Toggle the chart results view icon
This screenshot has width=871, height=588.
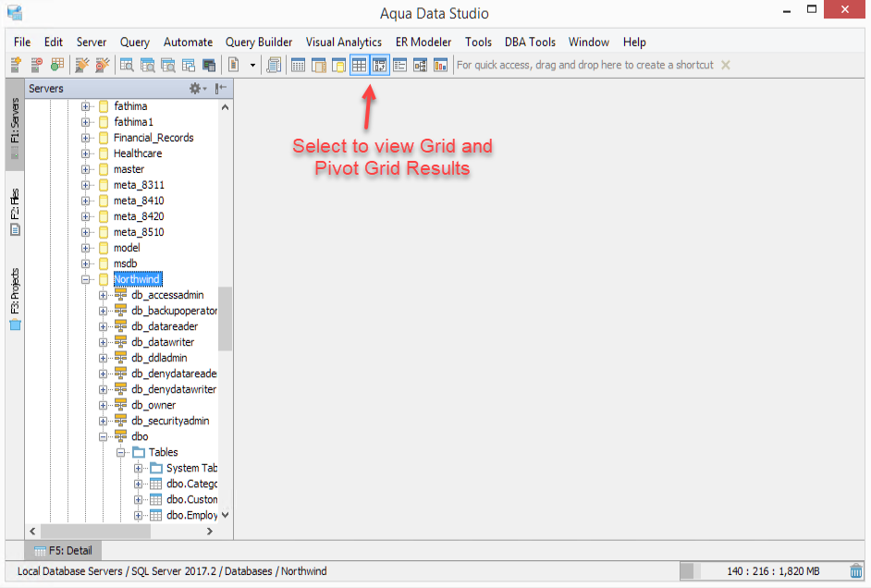coord(440,65)
